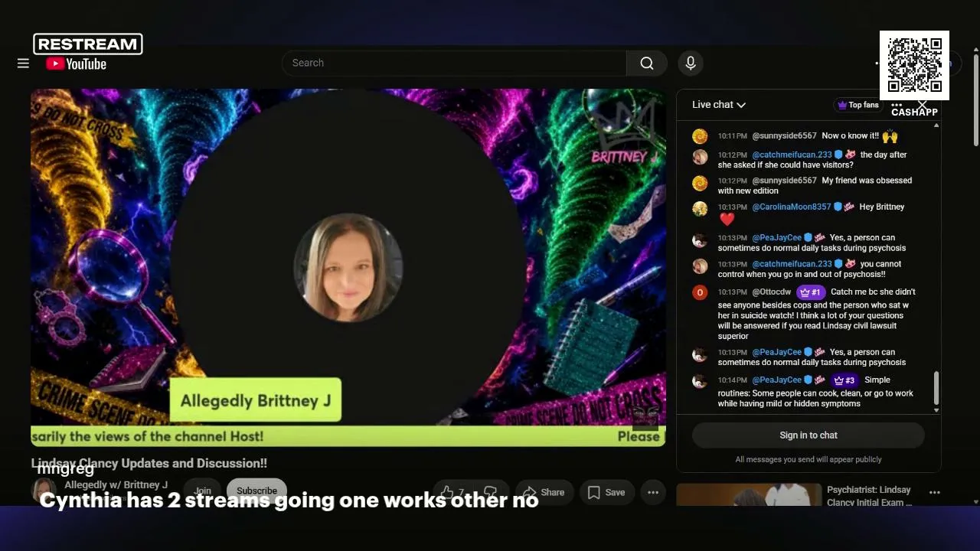Click @PeaJayCee username on 10:14 PM message
Viewport: 980px width, 551px height.
(x=776, y=380)
